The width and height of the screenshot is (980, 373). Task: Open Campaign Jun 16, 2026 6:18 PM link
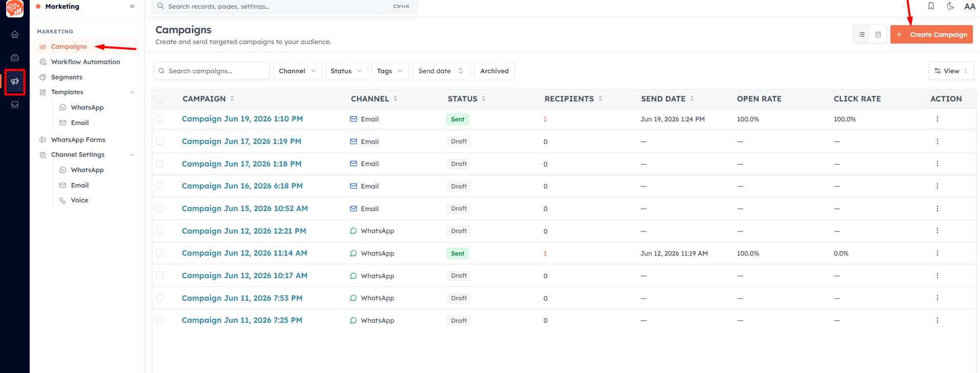[x=242, y=186]
